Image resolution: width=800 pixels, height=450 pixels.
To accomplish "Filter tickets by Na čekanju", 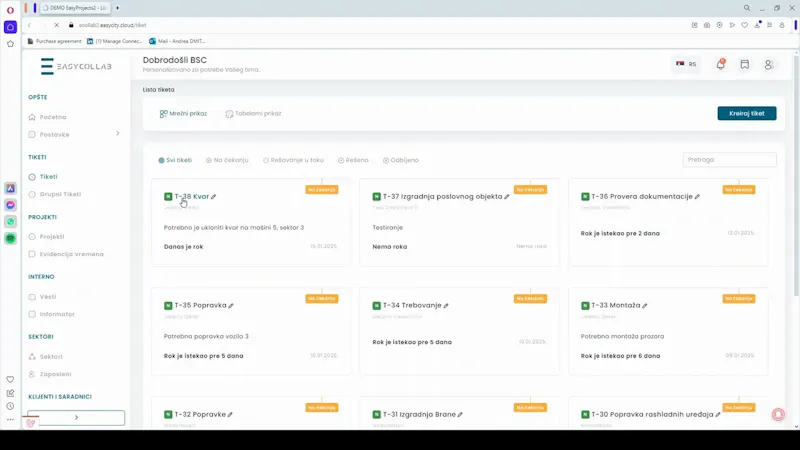I will click(x=227, y=160).
